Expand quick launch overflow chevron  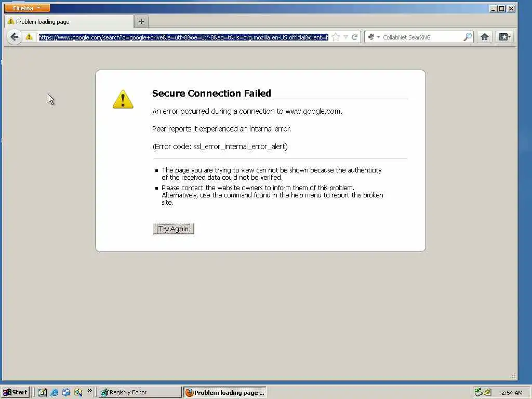(x=89, y=391)
